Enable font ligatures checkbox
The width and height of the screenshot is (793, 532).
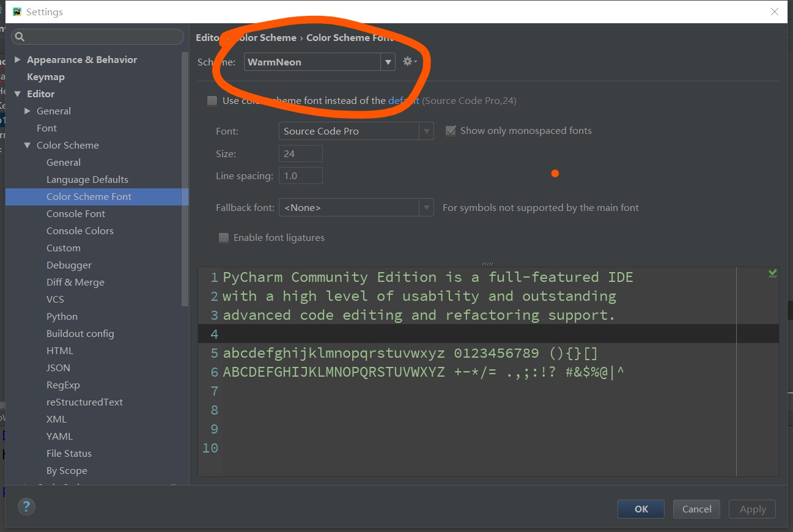224,238
